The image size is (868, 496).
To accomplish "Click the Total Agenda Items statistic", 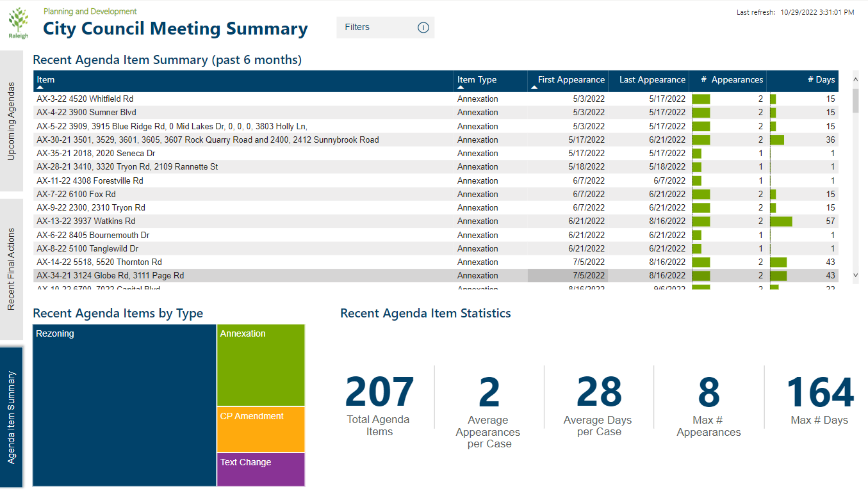I will [379, 397].
